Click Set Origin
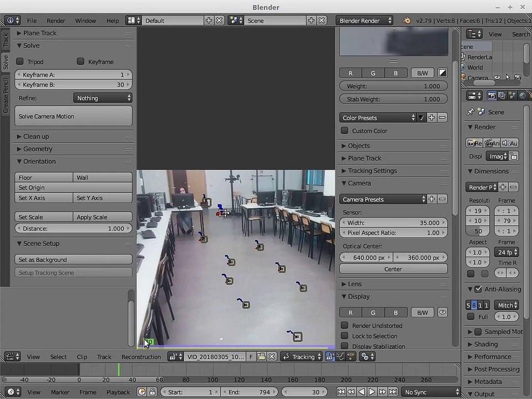Image resolution: width=532 pixels, height=399 pixels. coord(73,187)
